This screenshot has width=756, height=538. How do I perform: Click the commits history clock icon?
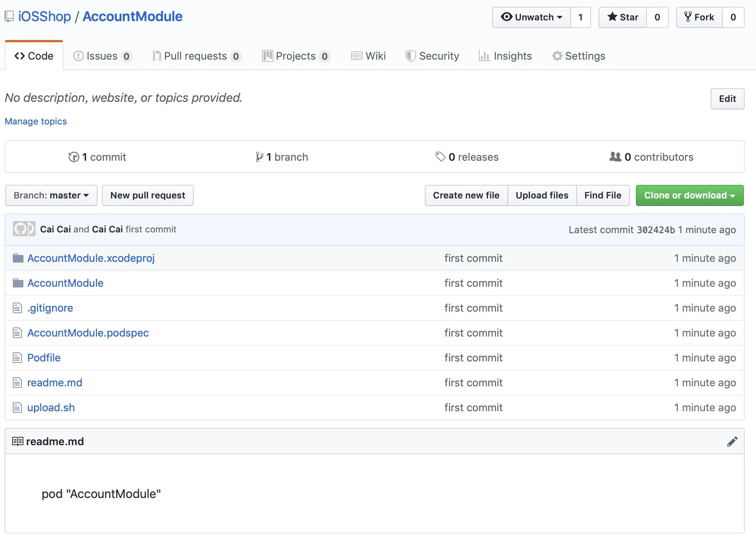click(74, 157)
